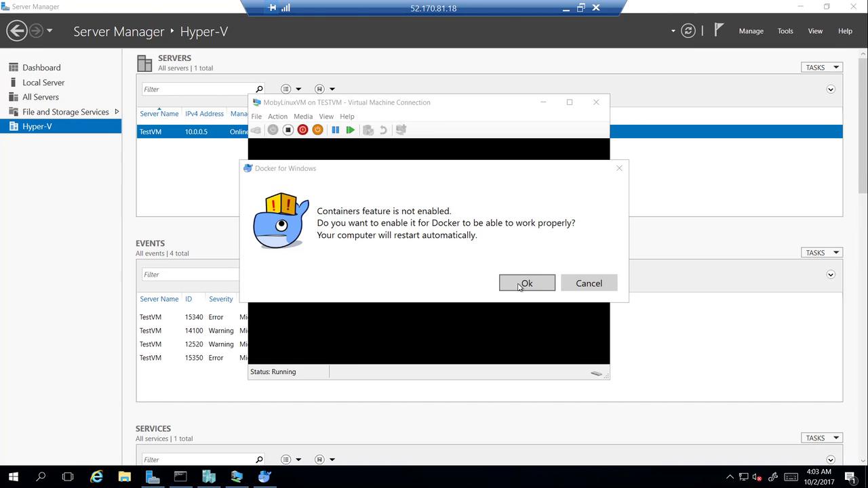Click Cancel in Docker for Windows dialog
The image size is (868, 488).
[589, 283]
